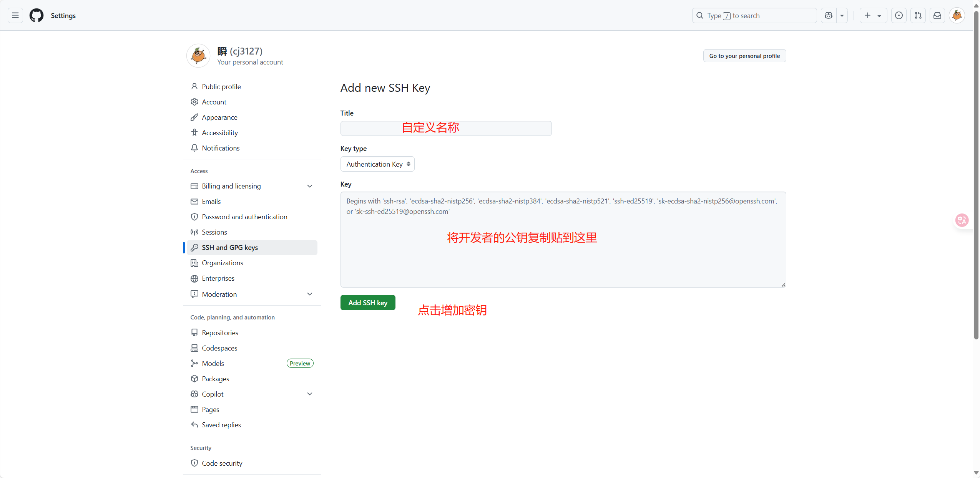Image resolution: width=980 pixels, height=478 pixels.
Task: Open the Notifications inbox icon
Action: tap(937, 15)
